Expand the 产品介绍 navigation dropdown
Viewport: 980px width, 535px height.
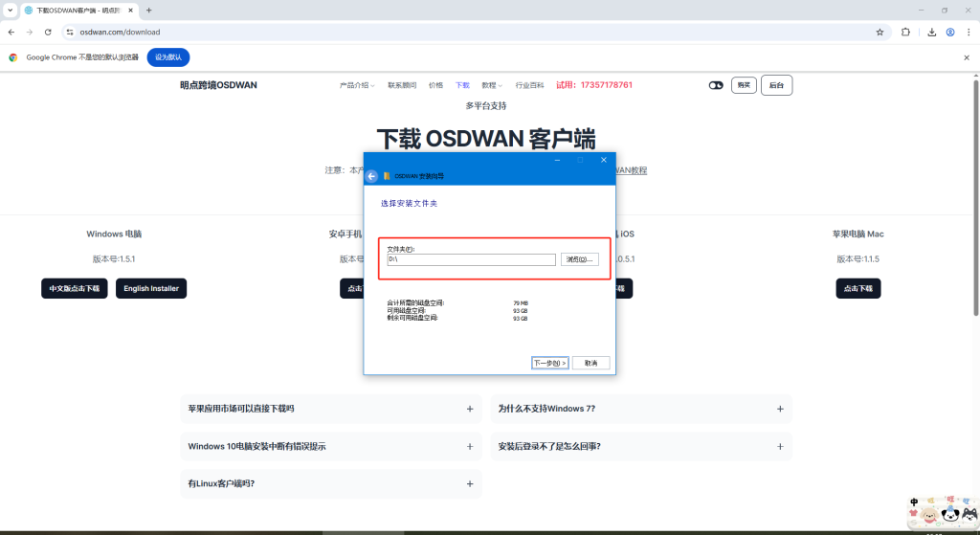pyautogui.click(x=357, y=85)
